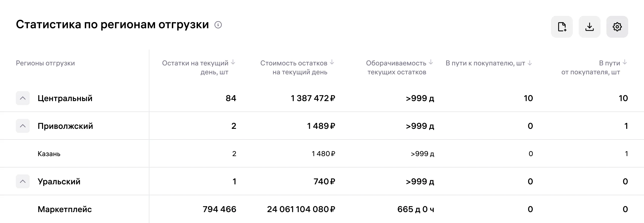The height and width of the screenshot is (223, 644).
Task: Click the Центральный stock cost 1 387 472 ₽
Action: tap(313, 98)
